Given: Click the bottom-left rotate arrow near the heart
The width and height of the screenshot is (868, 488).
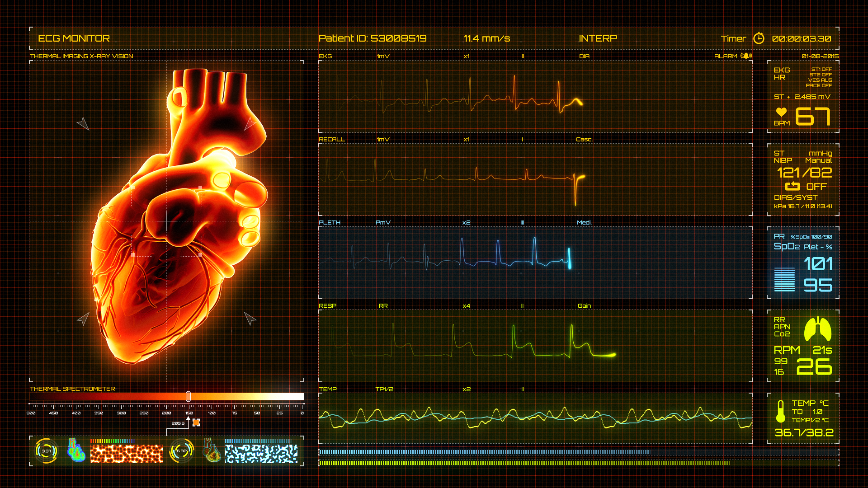Looking at the screenshot, I should tap(83, 319).
